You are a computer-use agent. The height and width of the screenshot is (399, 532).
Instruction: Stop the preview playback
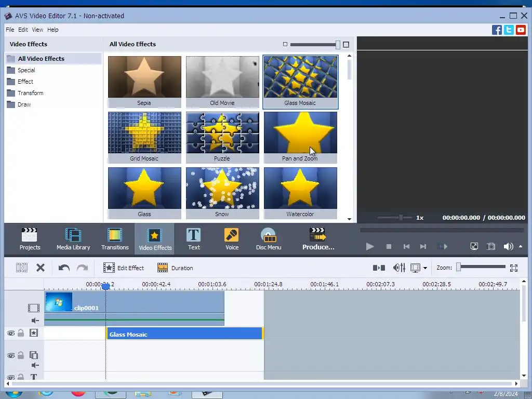point(389,246)
